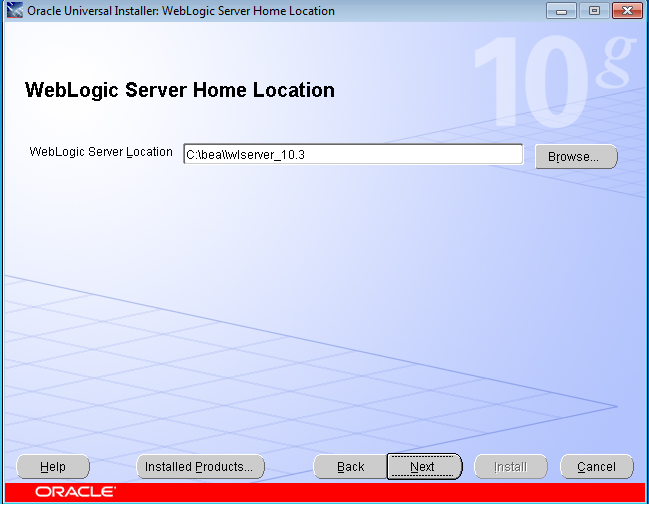Show the Installed Products list
The height and width of the screenshot is (513, 649).
click(201, 467)
